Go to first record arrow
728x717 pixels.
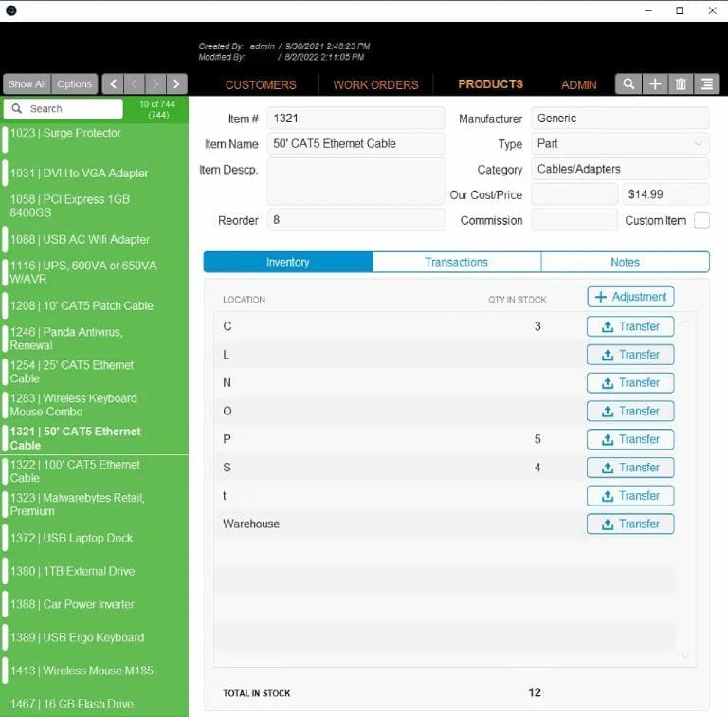tap(113, 84)
